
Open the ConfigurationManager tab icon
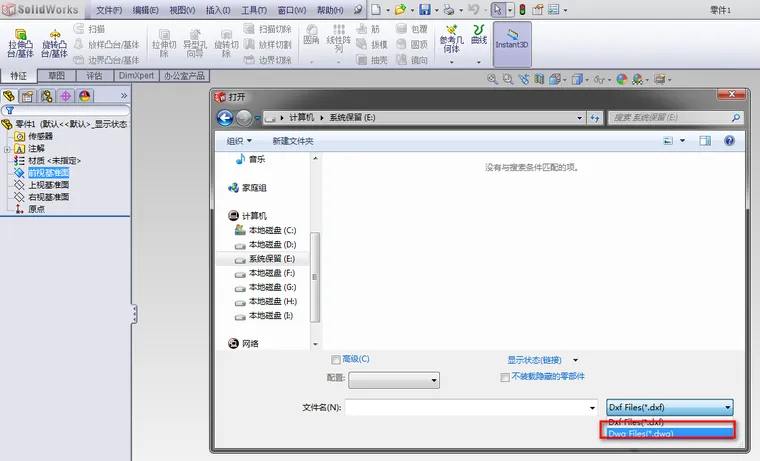pyautogui.click(x=47, y=96)
